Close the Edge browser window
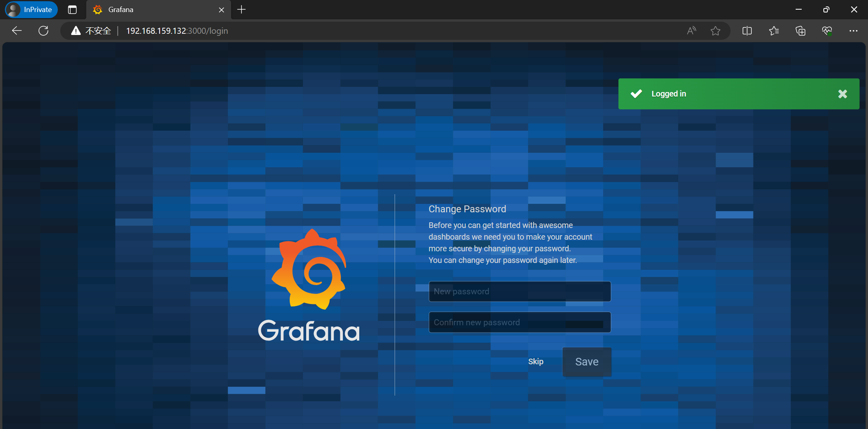 coord(854,10)
